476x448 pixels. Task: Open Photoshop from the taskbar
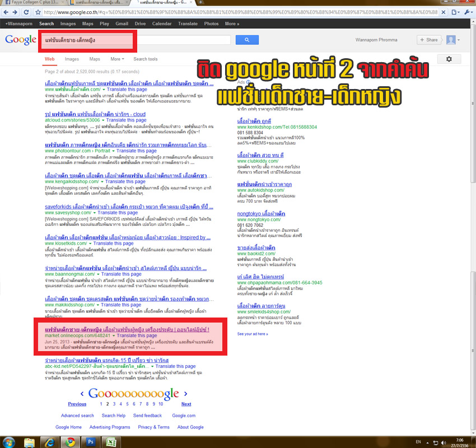point(91,442)
